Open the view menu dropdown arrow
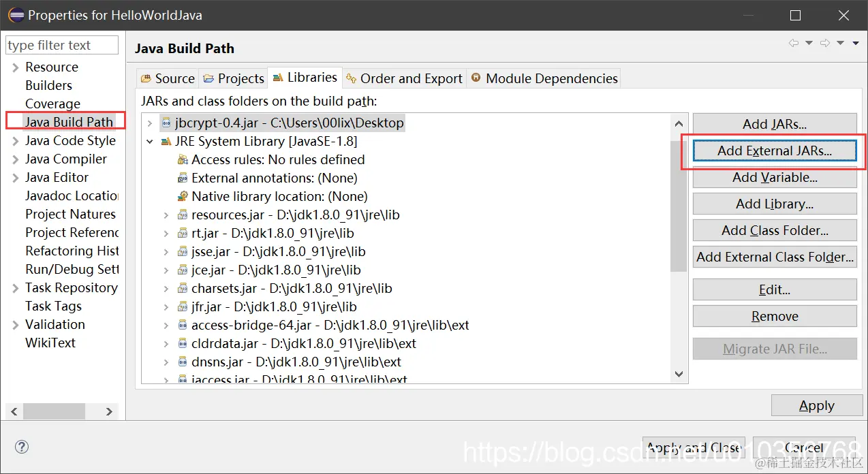 click(857, 43)
